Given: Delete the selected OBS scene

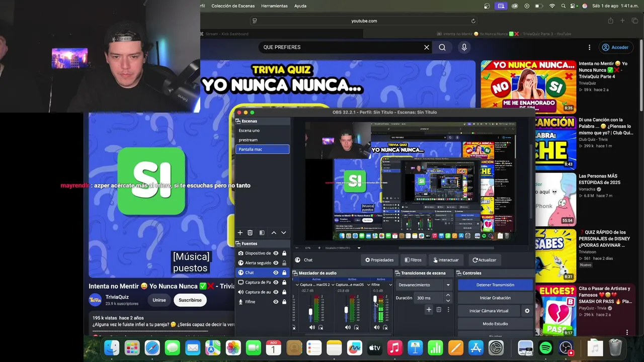Looking at the screenshot, I should click(250, 233).
